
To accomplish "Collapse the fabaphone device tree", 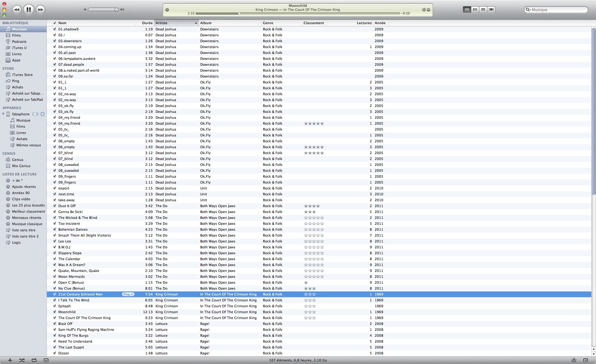I will pyautogui.click(x=3, y=114).
